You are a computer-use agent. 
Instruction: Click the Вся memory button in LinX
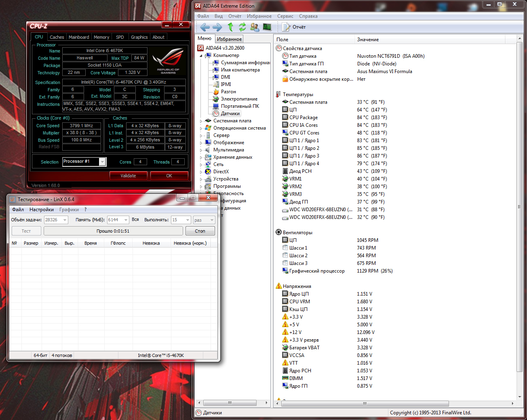[135, 220]
